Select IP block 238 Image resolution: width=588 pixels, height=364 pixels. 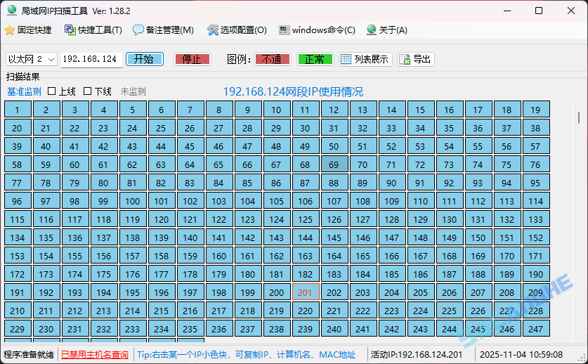coord(276,329)
